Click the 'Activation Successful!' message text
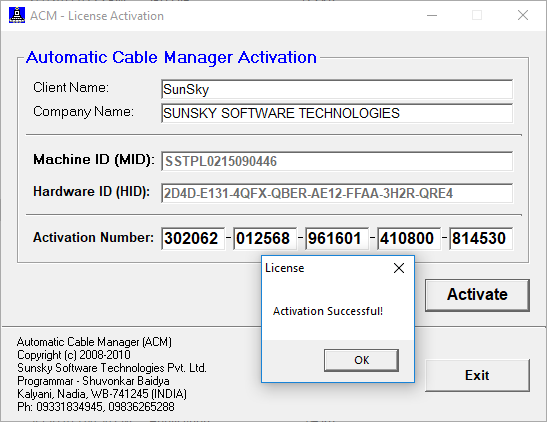This screenshot has height=422, width=547. 328,311
